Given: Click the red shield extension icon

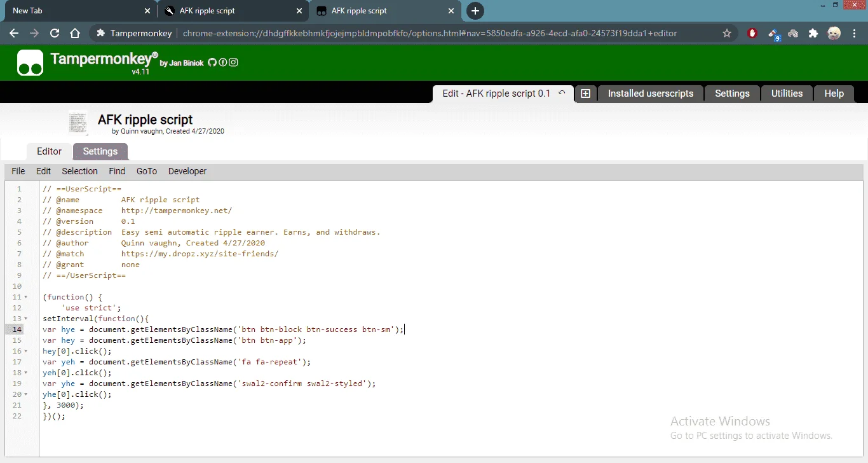Looking at the screenshot, I should point(752,33).
